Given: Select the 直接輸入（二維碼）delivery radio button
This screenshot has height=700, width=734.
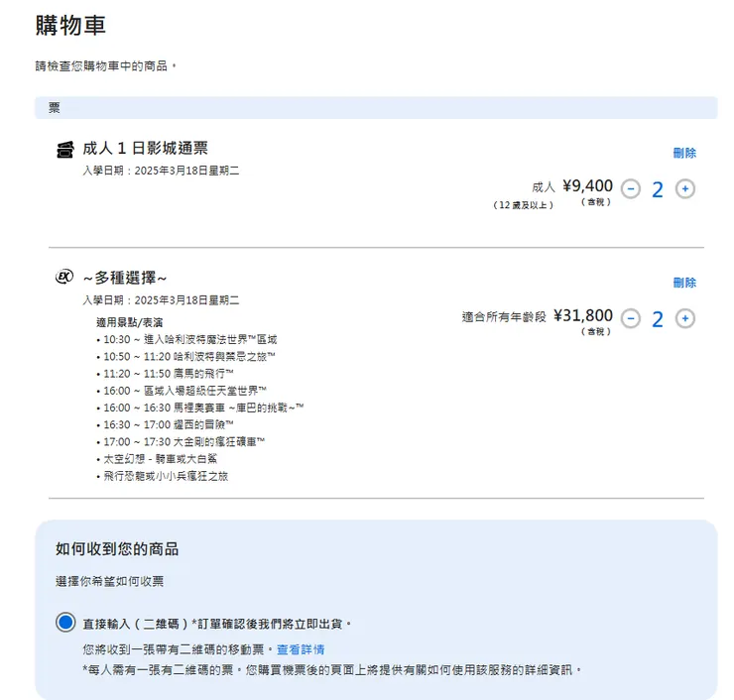Looking at the screenshot, I should 65,623.
